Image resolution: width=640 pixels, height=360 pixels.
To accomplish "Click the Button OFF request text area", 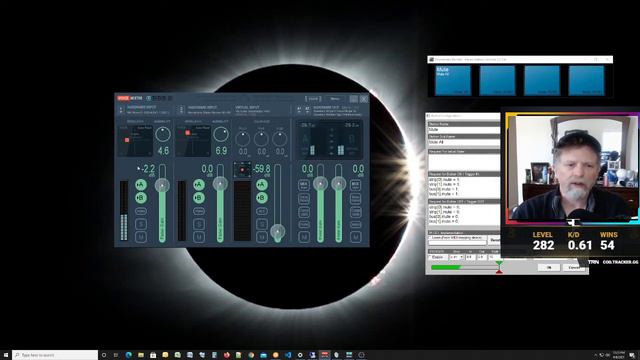I will tap(463, 215).
